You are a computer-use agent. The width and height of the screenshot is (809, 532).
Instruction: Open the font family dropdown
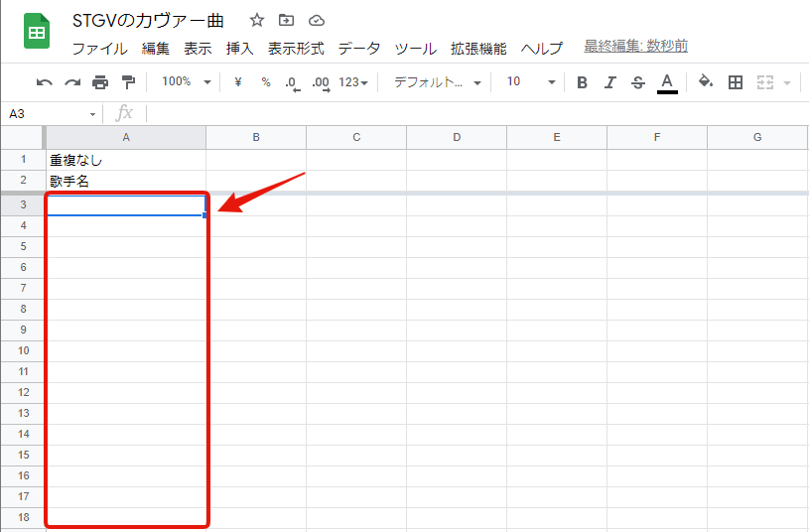pos(437,82)
